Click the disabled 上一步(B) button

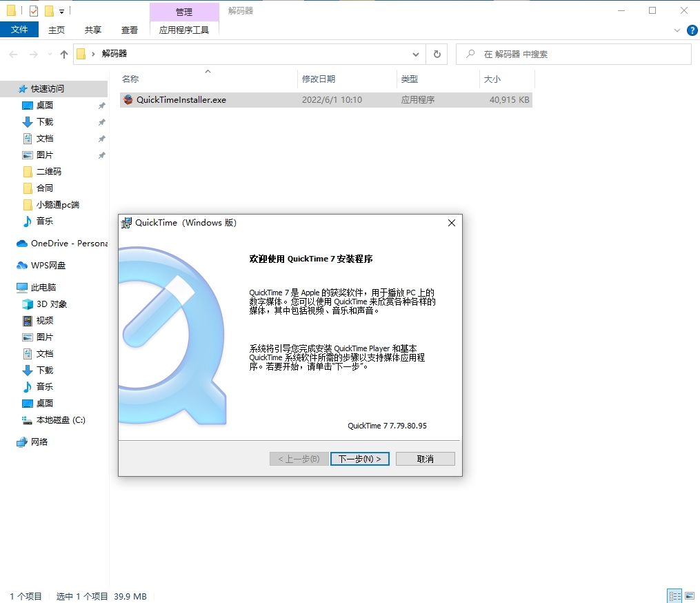[x=299, y=459]
